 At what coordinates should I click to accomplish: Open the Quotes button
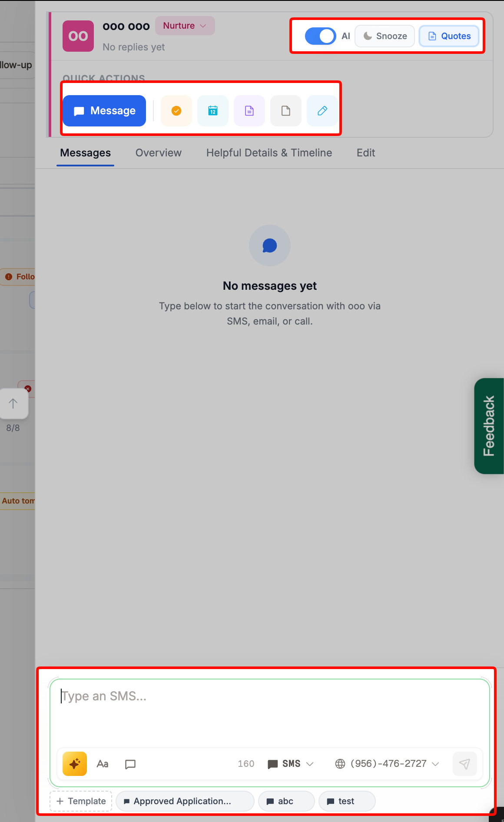pos(449,36)
